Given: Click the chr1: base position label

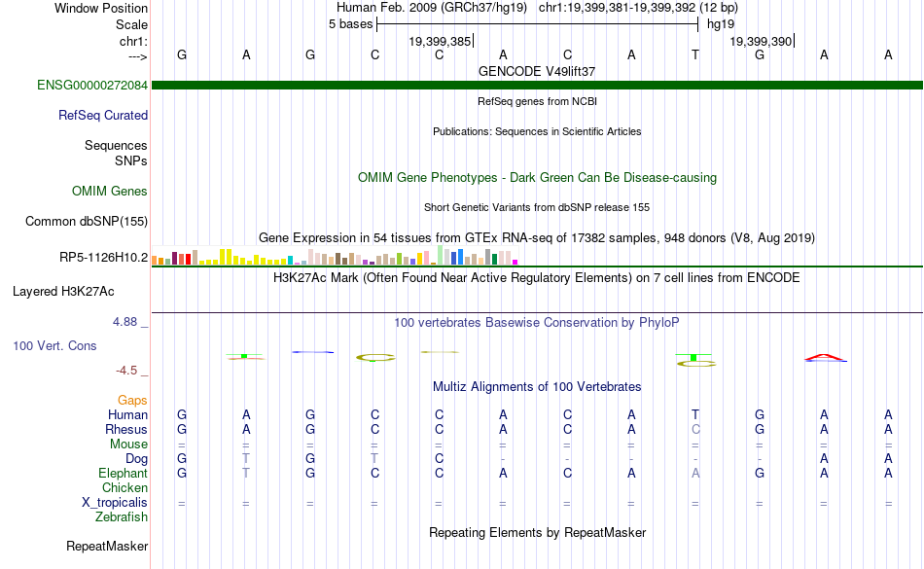Looking at the screenshot, I should click(133, 41).
